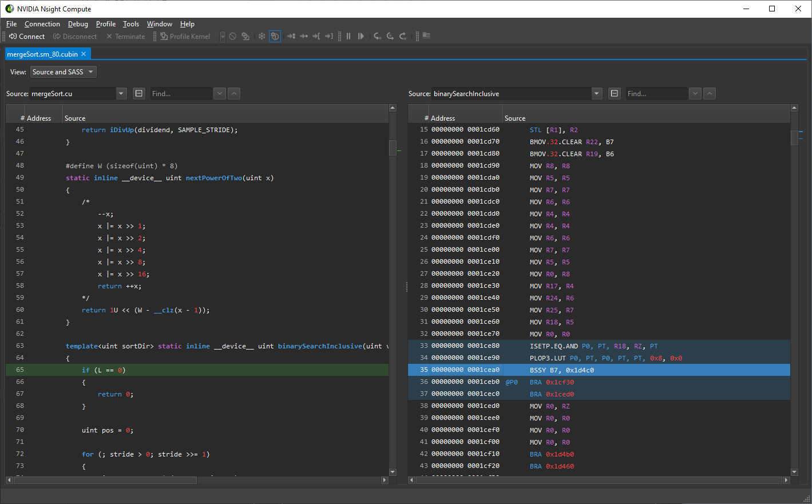Viewport: 812px width, 504px height.
Task: Open the Debug menu
Action: point(78,24)
